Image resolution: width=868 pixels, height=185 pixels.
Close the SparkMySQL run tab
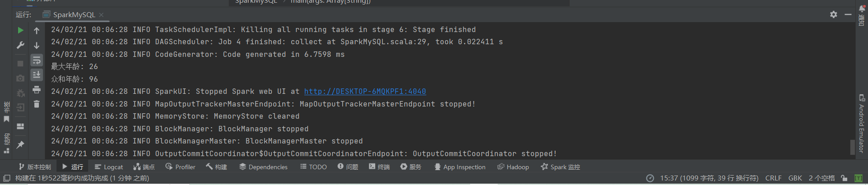coord(101,15)
